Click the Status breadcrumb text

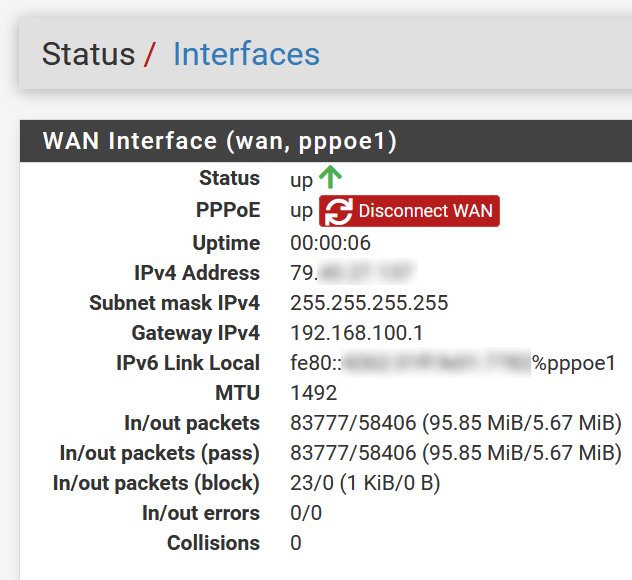[x=88, y=54]
